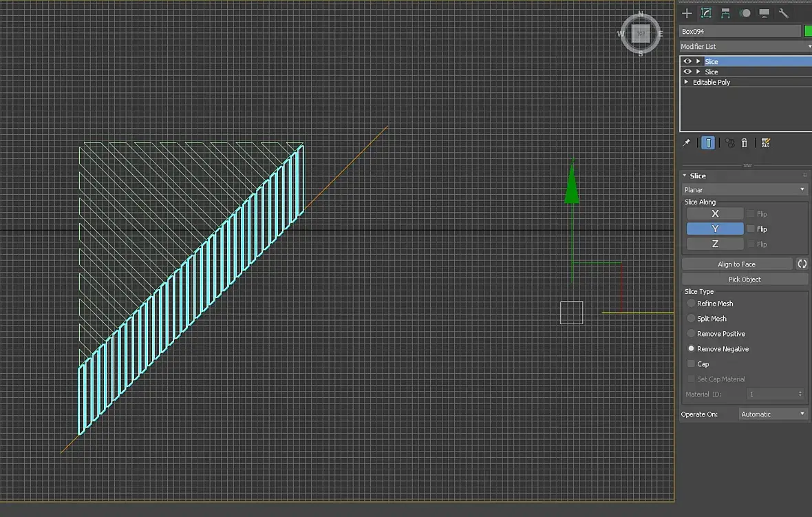The image size is (812, 517).
Task: Set Slice Along to X axis
Action: [715, 213]
